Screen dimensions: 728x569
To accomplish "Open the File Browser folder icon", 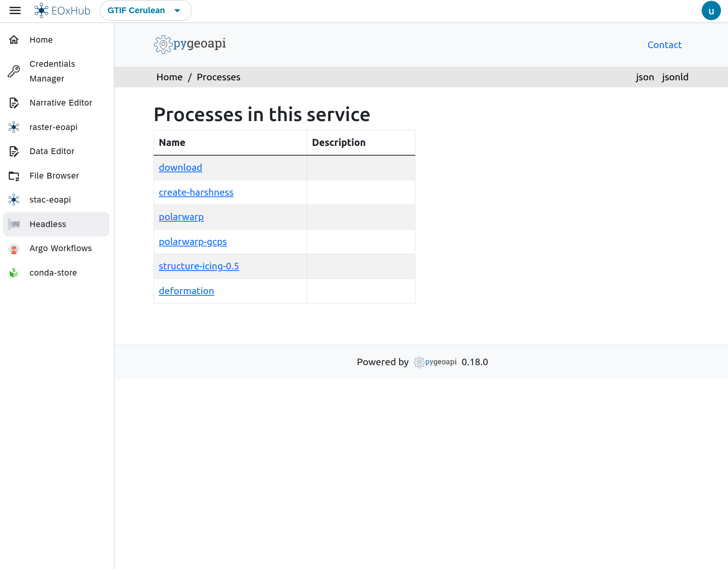I will (x=14, y=176).
